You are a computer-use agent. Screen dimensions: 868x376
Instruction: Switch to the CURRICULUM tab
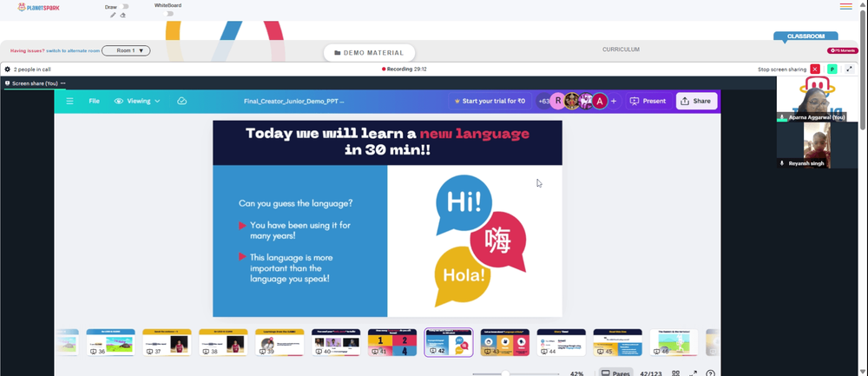point(621,49)
